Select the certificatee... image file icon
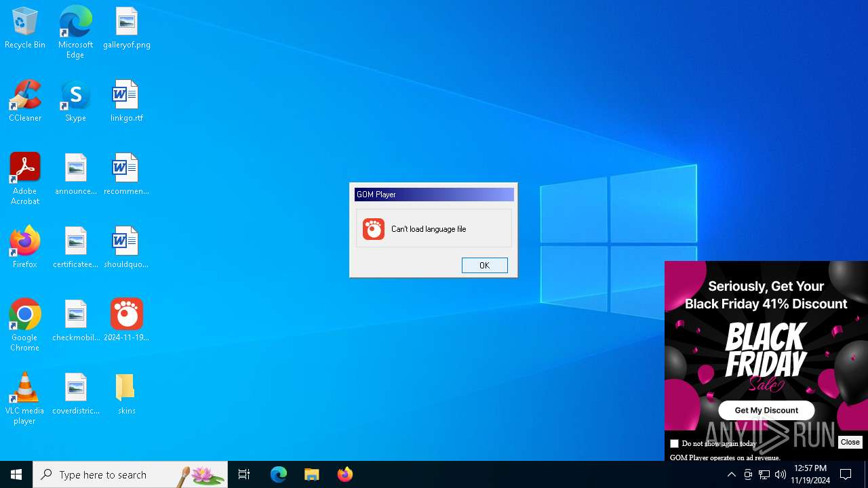This screenshot has width=868, height=488. (x=75, y=248)
